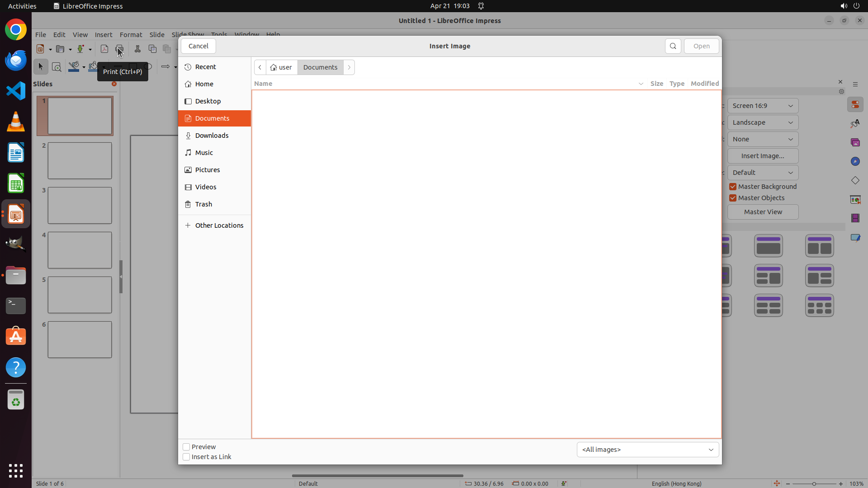
Task: Click the search icon in Insert Image dialog
Action: click(x=673, y=46)
